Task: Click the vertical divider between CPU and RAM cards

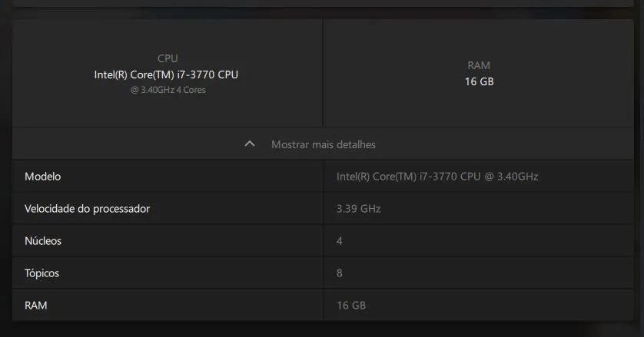Action: click(323, 73)
